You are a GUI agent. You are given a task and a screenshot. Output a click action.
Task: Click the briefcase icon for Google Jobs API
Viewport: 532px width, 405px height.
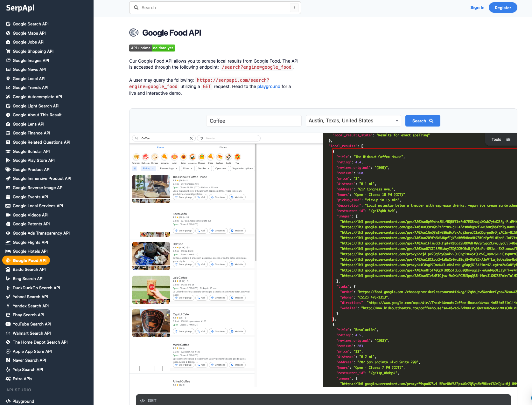[x=8, y=42]
